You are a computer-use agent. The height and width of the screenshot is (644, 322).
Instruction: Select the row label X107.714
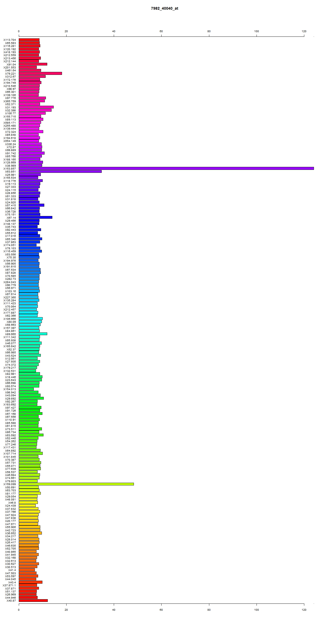[10, 453]
